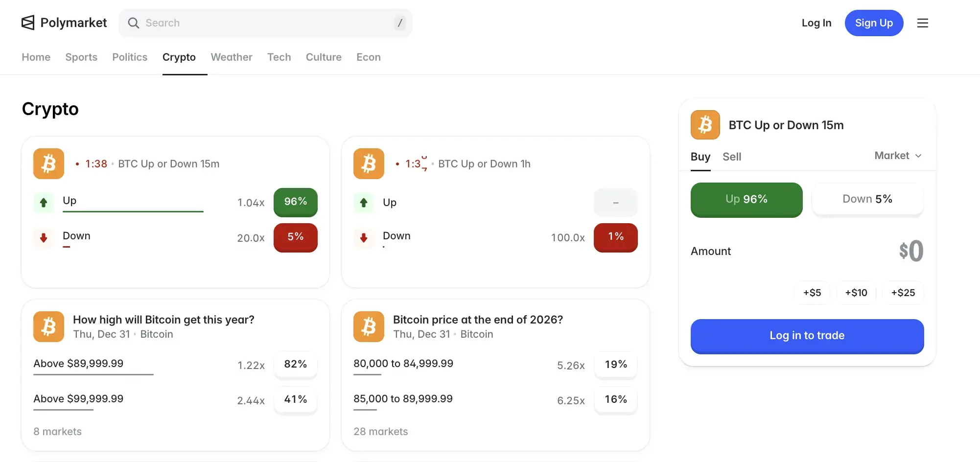The width and height of the screenshot is (980, 462).
Task: Click red Down arrow on 15m card
Action: (x=44, y=238)
